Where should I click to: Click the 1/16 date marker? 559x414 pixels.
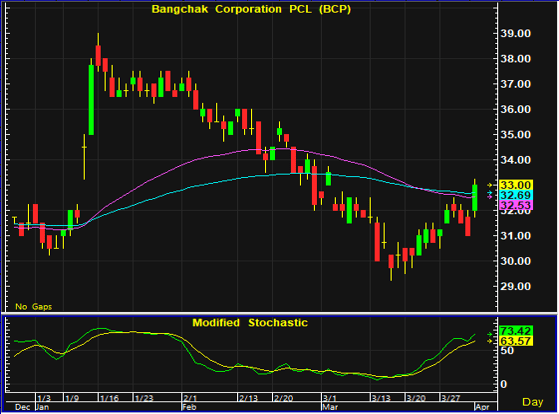click(x=109, y=398)
